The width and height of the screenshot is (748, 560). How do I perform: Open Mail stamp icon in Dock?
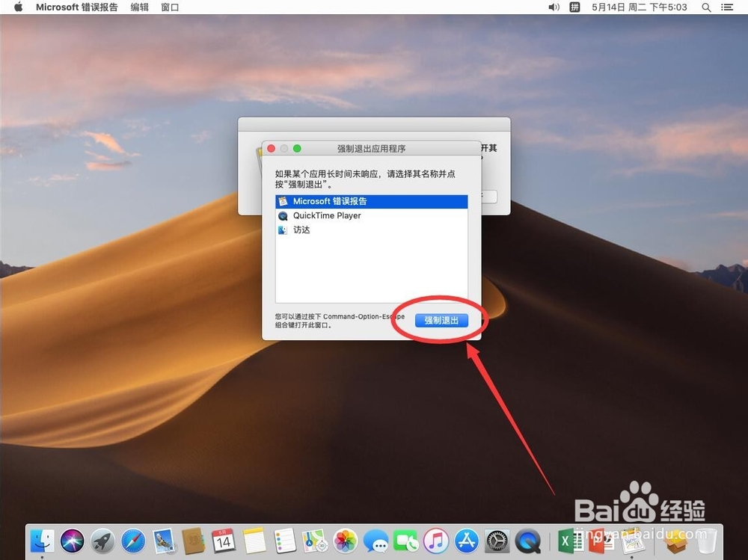pos(164,541)
